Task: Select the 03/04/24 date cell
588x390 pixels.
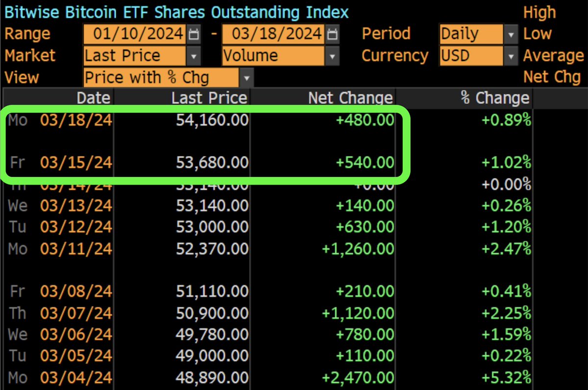Action: pyautogui.click(x=76, y=378)
